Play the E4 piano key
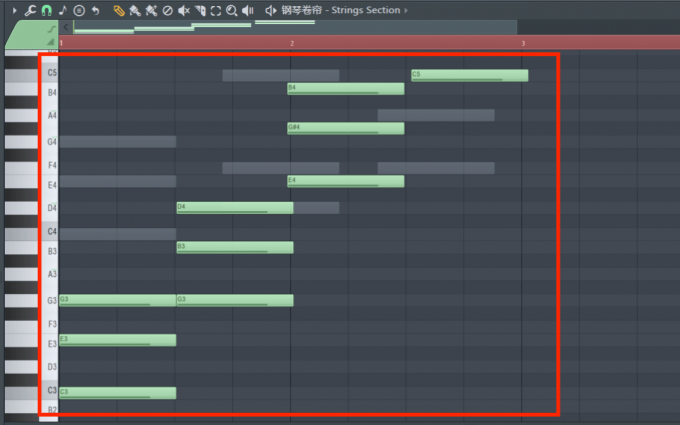 coord(31,183)
